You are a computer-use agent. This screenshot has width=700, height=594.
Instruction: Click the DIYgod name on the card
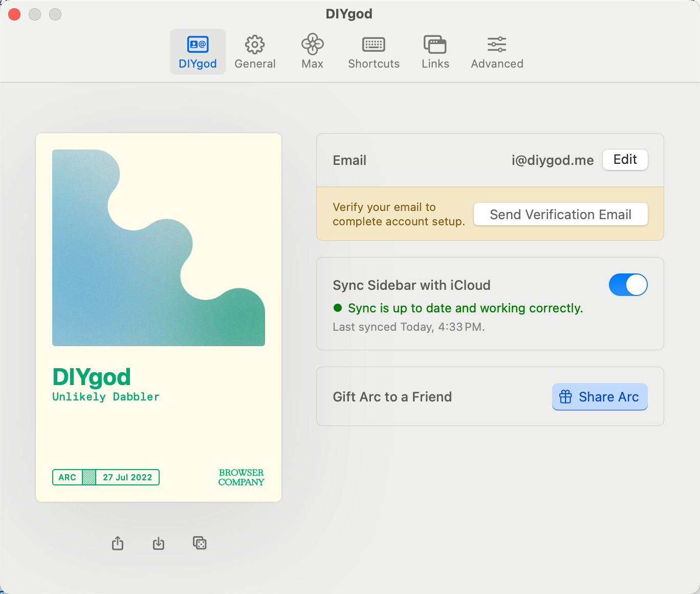(92, 377)
